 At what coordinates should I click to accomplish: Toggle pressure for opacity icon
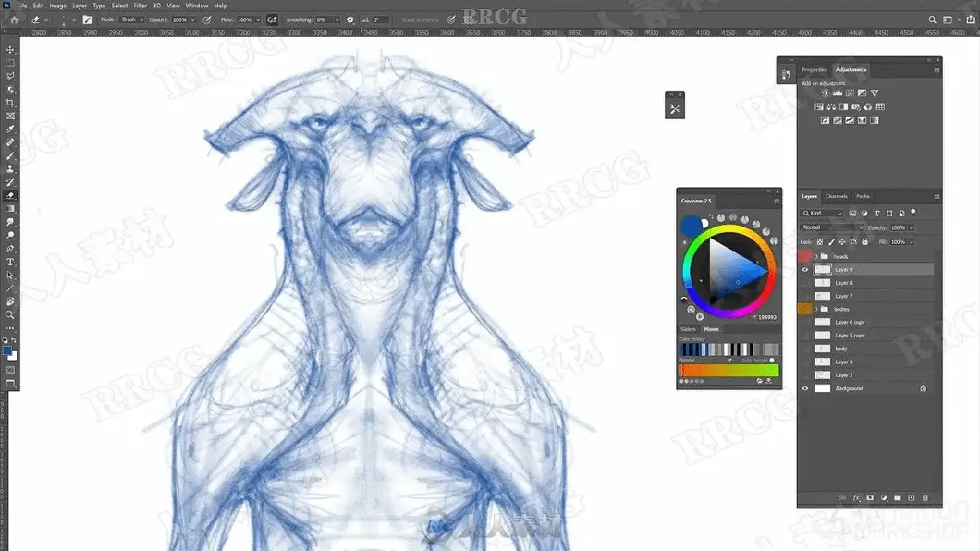207,19
